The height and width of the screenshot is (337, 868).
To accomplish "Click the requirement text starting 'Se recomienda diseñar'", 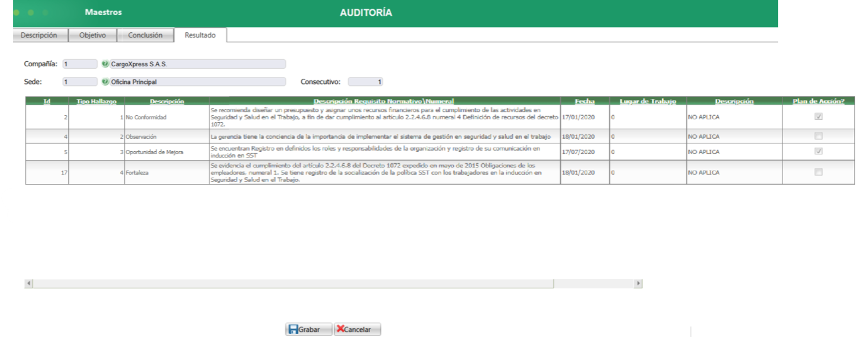I will tap(384, 117).
